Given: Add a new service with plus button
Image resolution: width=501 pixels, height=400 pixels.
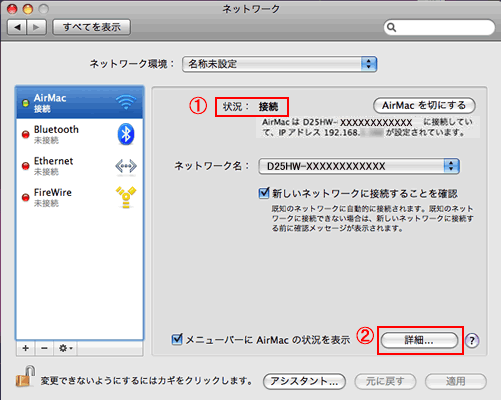Looking at the screenshot, I should pyautogui.click(x=25, y=348).
